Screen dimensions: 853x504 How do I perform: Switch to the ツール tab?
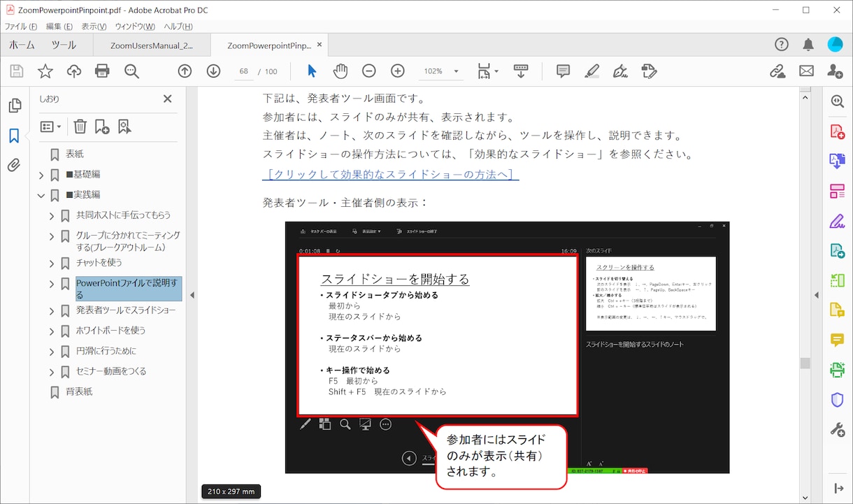pyautogui.click(x=64, y=45)
